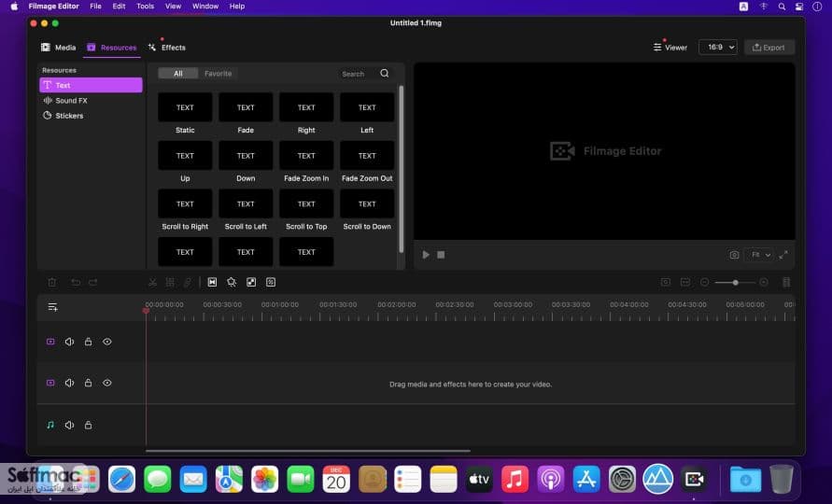Viewport: 832px width, 504px height.
Task: Click the fit-timeline icon left of zoom out
Action: point(685,282)
